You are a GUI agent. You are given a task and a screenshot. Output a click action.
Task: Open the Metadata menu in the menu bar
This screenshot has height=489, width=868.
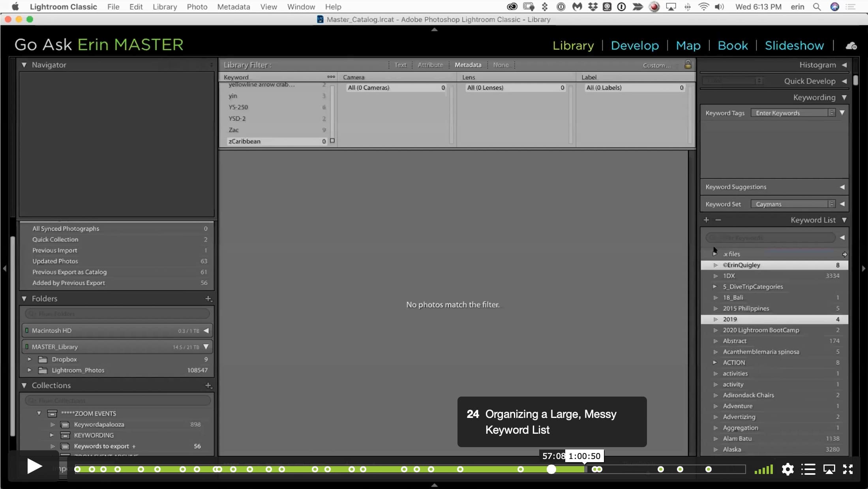[x=233, y=7]
